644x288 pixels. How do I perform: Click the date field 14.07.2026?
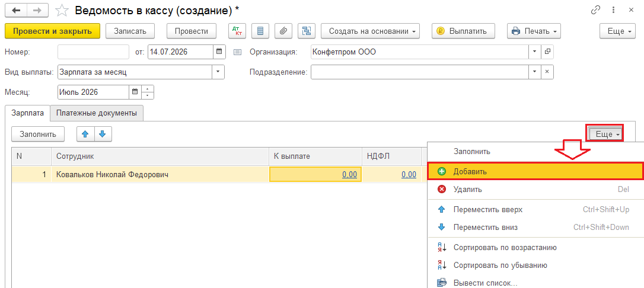click(180, 52)
